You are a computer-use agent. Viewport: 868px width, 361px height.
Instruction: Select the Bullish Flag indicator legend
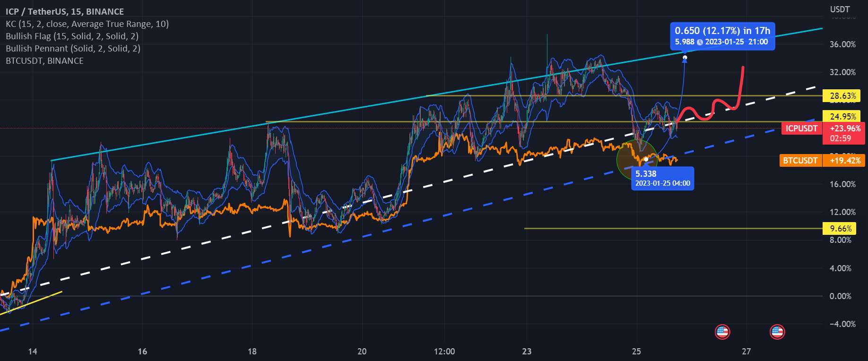72,36
